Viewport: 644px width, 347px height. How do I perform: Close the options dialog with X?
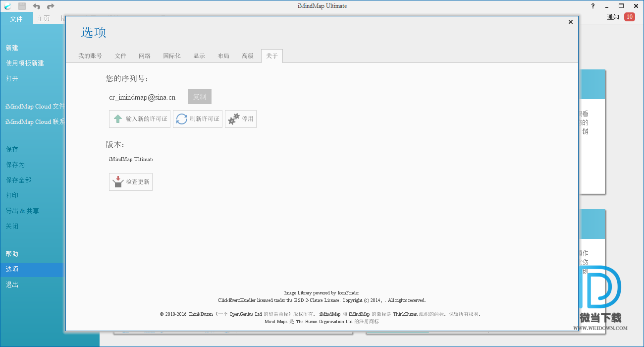tap(570, 22)
